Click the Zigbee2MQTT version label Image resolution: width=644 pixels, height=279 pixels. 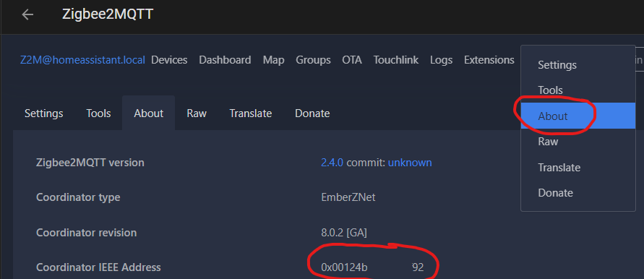point(90,163)
